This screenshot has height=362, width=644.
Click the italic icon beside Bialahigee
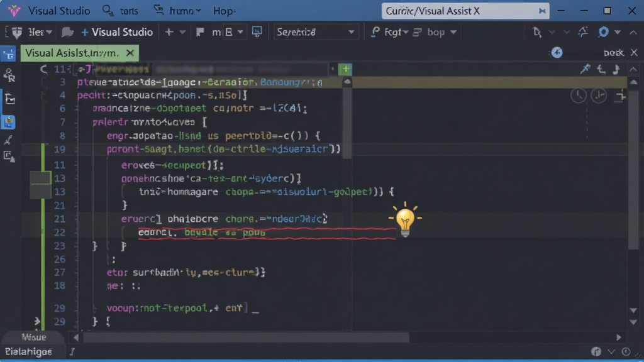[x=72, y=351]
